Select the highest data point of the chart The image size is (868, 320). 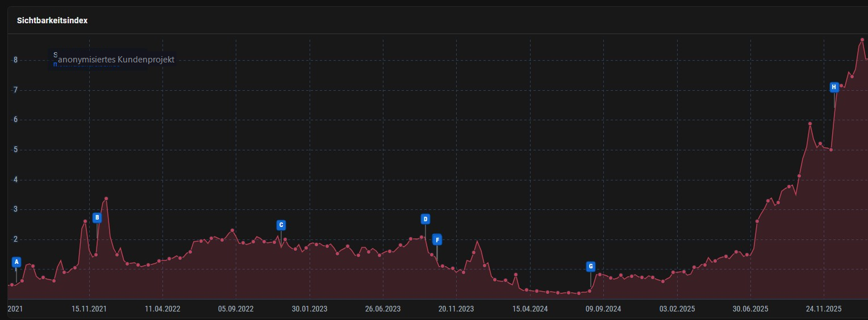862,40
